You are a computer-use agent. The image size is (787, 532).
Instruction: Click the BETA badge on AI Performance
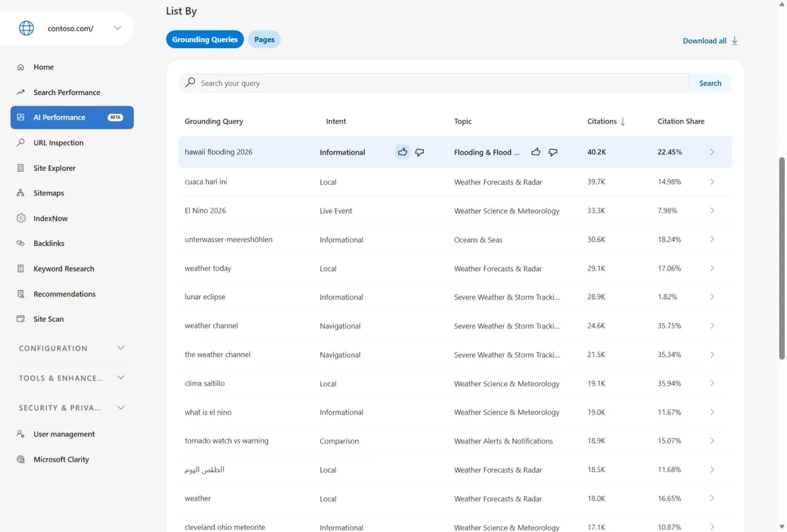click(115, 117)
